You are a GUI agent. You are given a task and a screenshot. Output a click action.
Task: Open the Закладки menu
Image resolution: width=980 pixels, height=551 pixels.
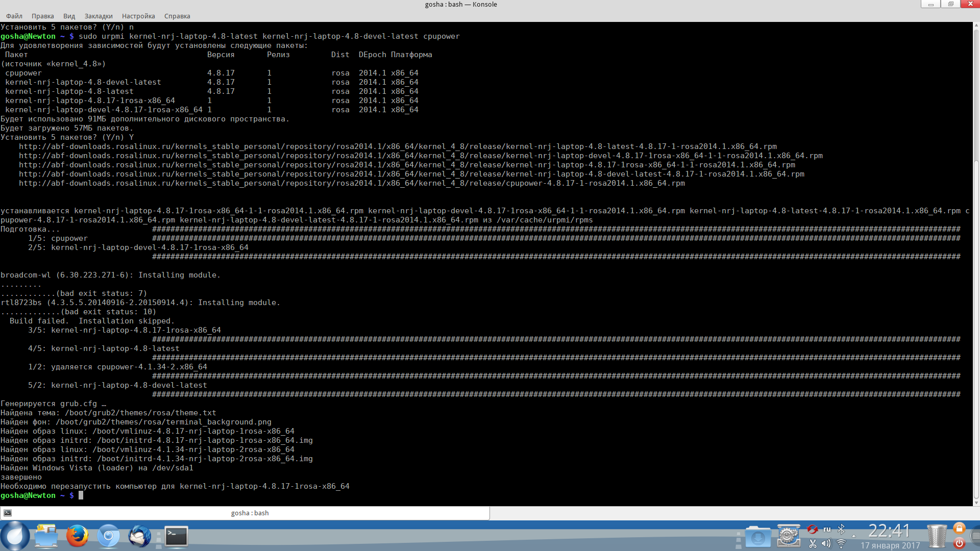99,16
